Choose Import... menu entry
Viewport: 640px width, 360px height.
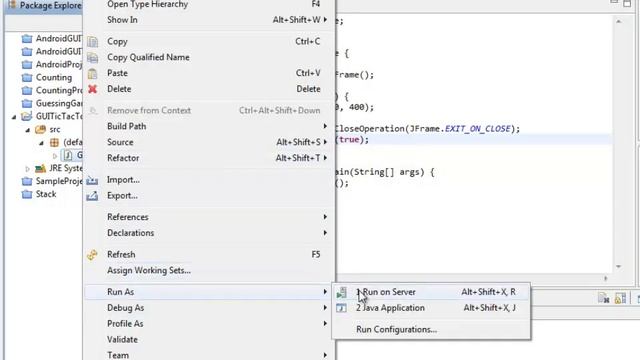tap(209, 180)
